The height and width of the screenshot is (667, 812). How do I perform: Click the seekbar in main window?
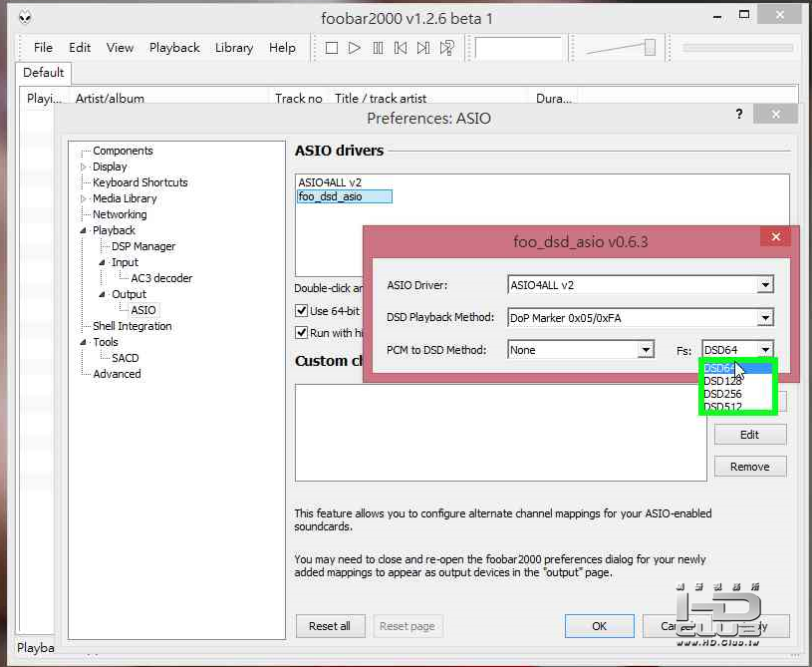(x=738, y=48)
